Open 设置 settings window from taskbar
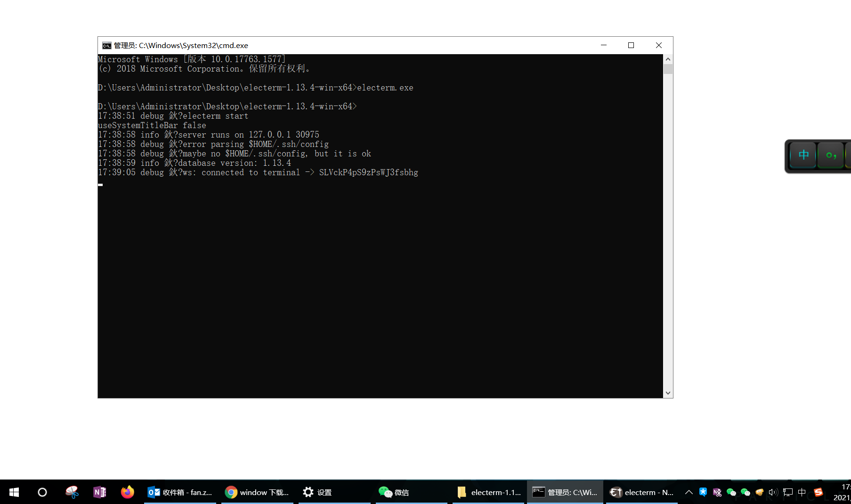This screenshot has height=504, width=851. pos(334,492)
